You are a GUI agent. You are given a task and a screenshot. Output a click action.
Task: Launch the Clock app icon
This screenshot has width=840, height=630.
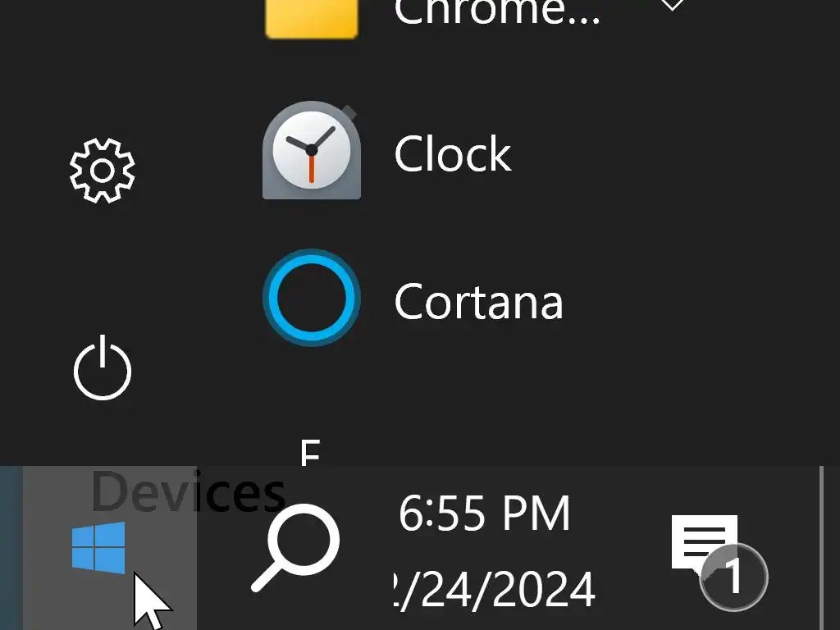pyautogui.click(x=311, y=152)
